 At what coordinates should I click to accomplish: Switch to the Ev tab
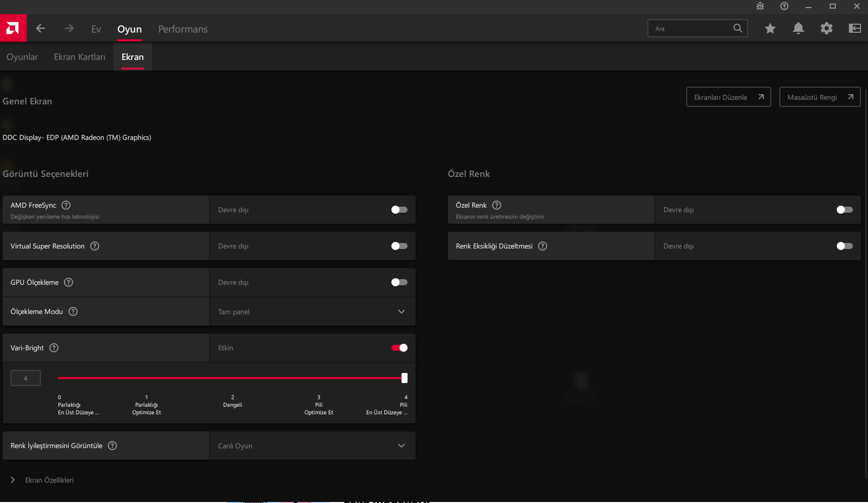tap(96, 29)
